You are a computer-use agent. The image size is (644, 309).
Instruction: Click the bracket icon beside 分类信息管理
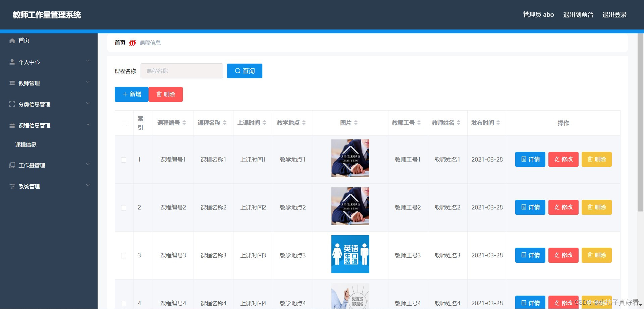(x=12, y=104)
